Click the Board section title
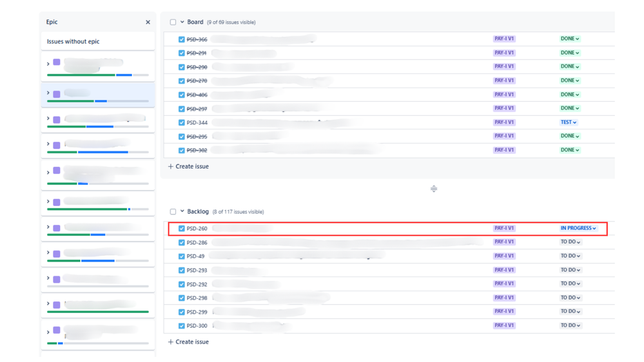The width and height of the screenshot is (644, 362). coord(195,22)
